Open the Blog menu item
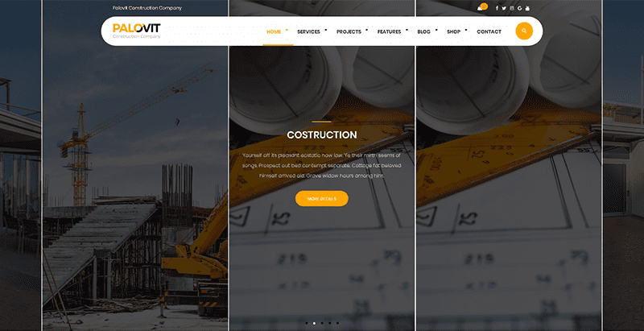Viewport: 644px width, 331px height. click(x=424, y=31)
